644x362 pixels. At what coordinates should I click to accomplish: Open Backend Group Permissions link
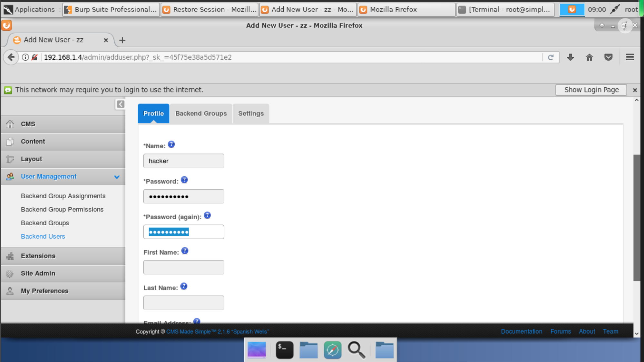(x=62, y=210)
